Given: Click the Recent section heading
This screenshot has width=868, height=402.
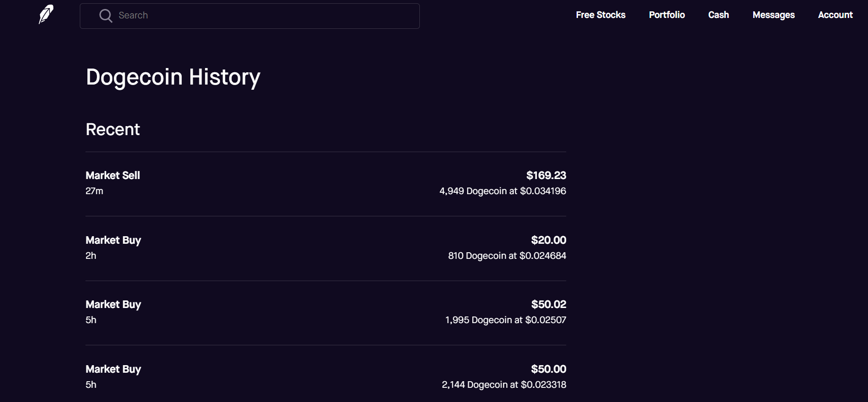Looking at the screenshot, I should 113,129.
